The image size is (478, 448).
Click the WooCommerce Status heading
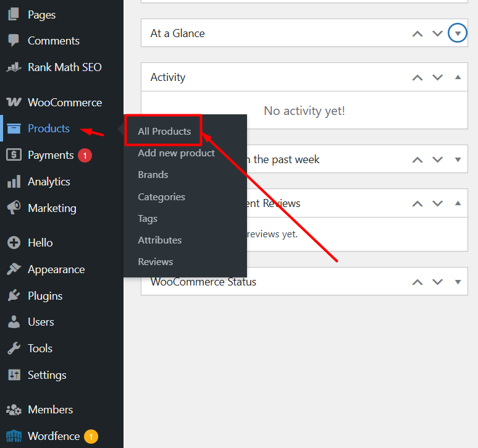203,282
